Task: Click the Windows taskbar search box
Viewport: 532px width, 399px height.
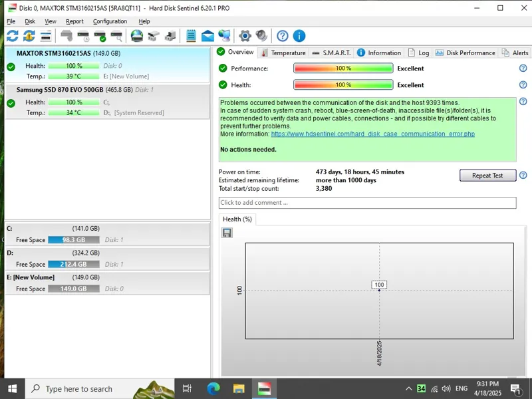Action: tap(99, 388)
